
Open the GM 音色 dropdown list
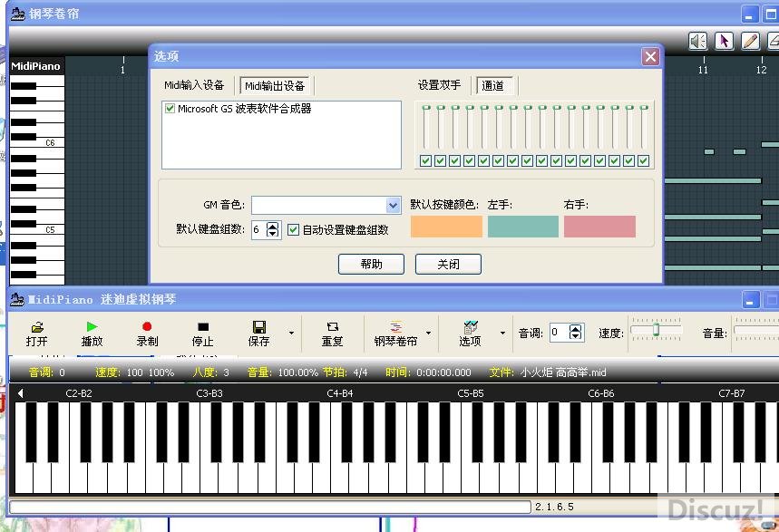pos(393,205)
